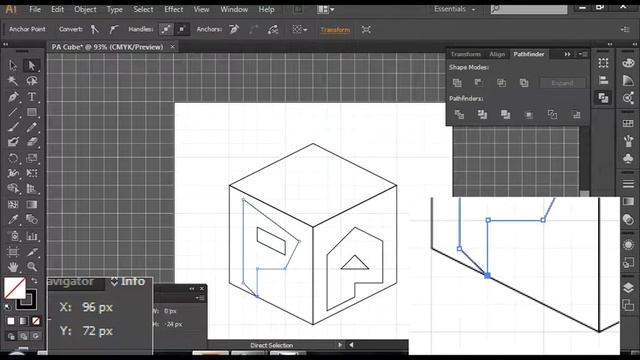Collapse Pathfinder panel with double arrows
Viewport: 640px width, 360px height.
(567, 54)
